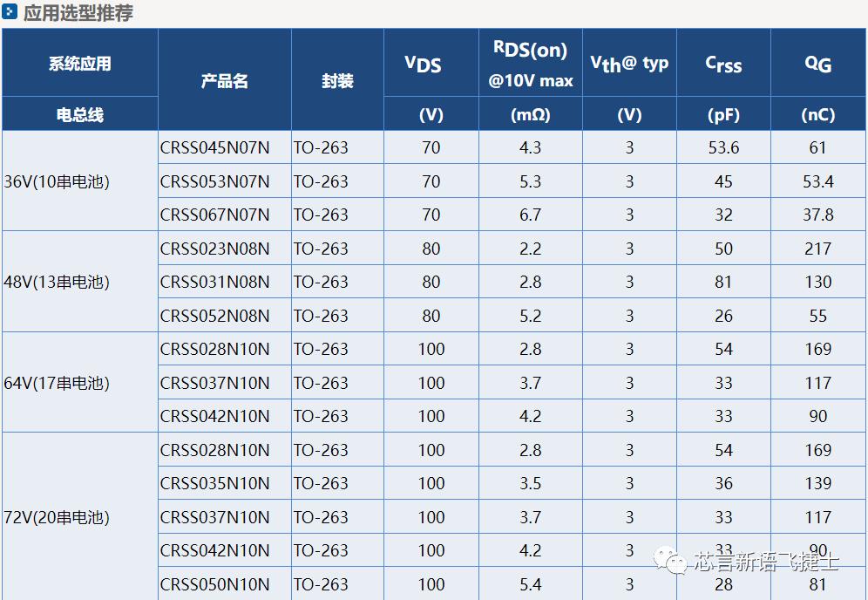Select the 64V(17串电池) application cell

[x=79, y=382]
